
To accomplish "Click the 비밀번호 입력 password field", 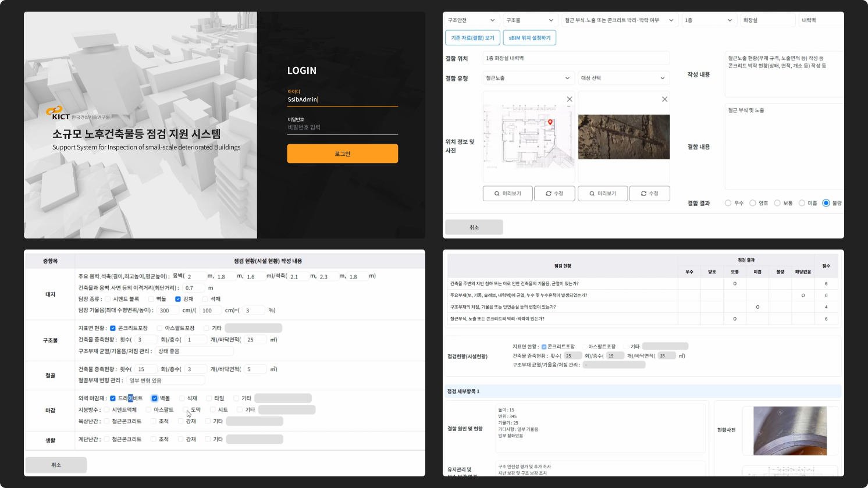I will tap(342, 127).
